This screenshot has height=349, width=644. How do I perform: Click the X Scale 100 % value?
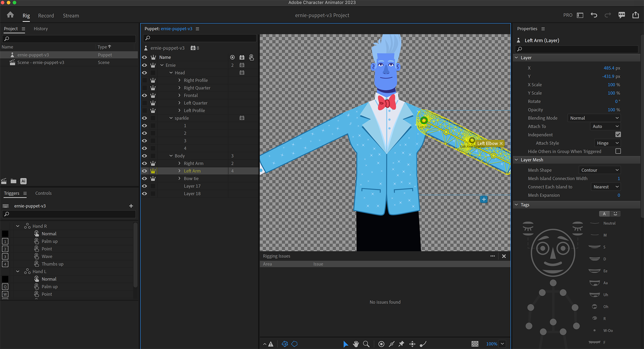pos(614,85)
